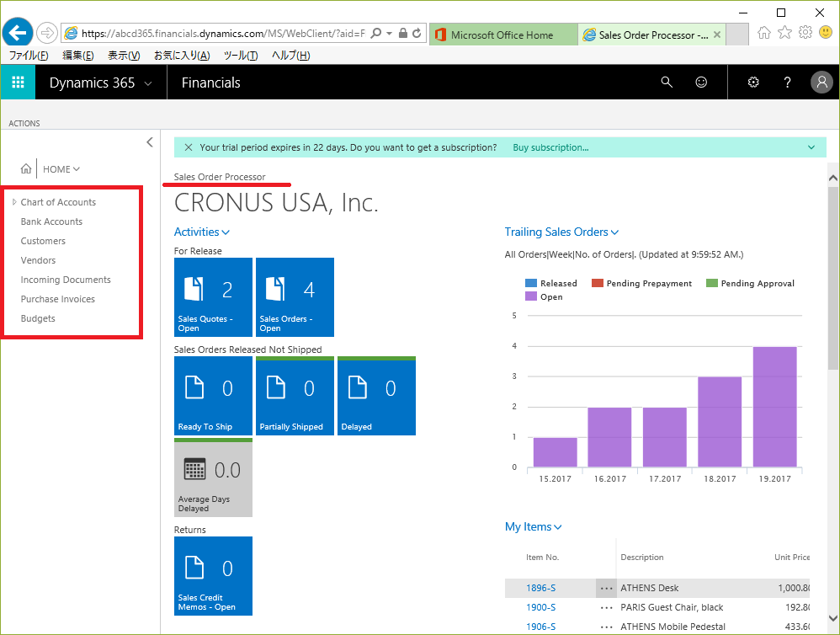Open the Vendors list
Screen dimensions: 840x635
[x=38, y=260]
